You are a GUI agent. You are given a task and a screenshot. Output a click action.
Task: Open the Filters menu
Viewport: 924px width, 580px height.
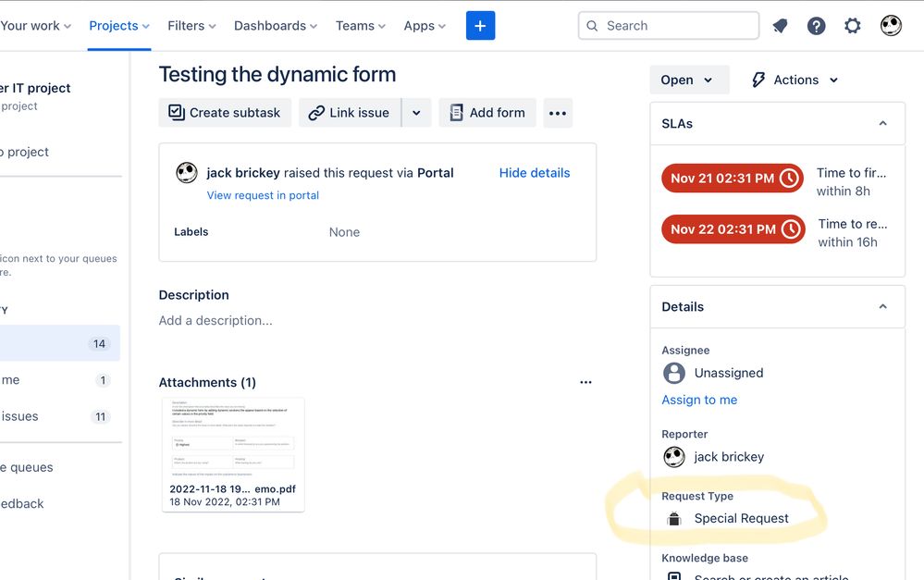click(191, 26)
